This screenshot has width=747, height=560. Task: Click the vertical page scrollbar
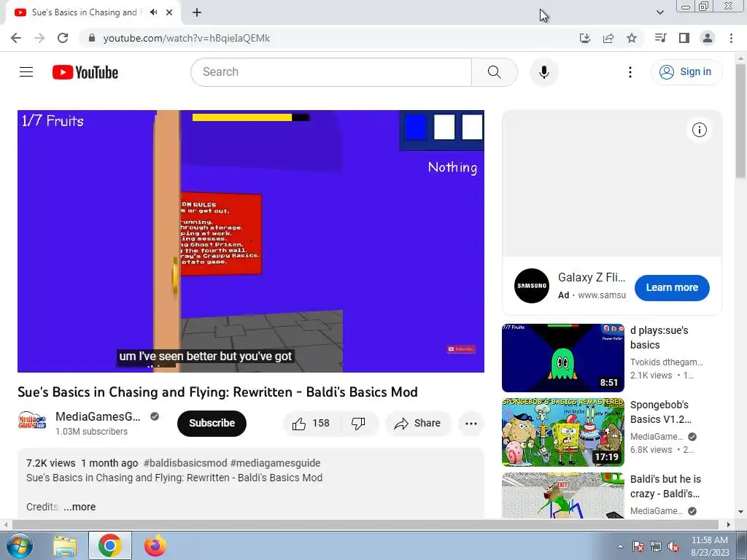coord(740,121)
